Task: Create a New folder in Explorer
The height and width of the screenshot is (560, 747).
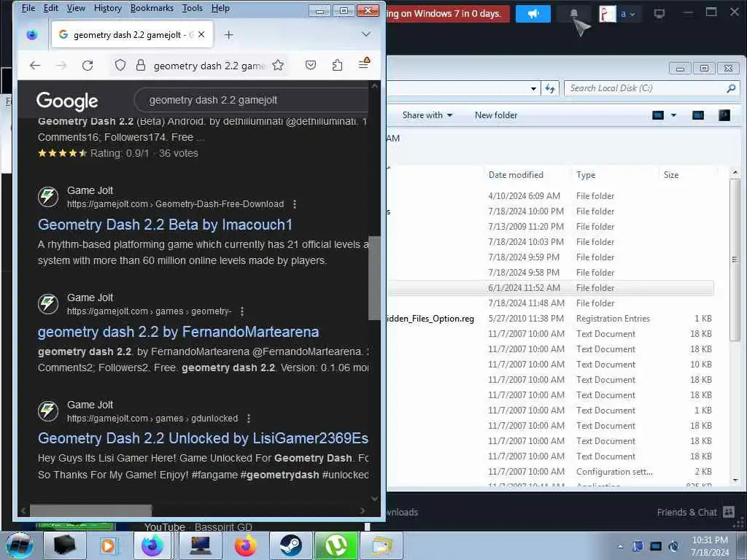Action: (496, 115)
